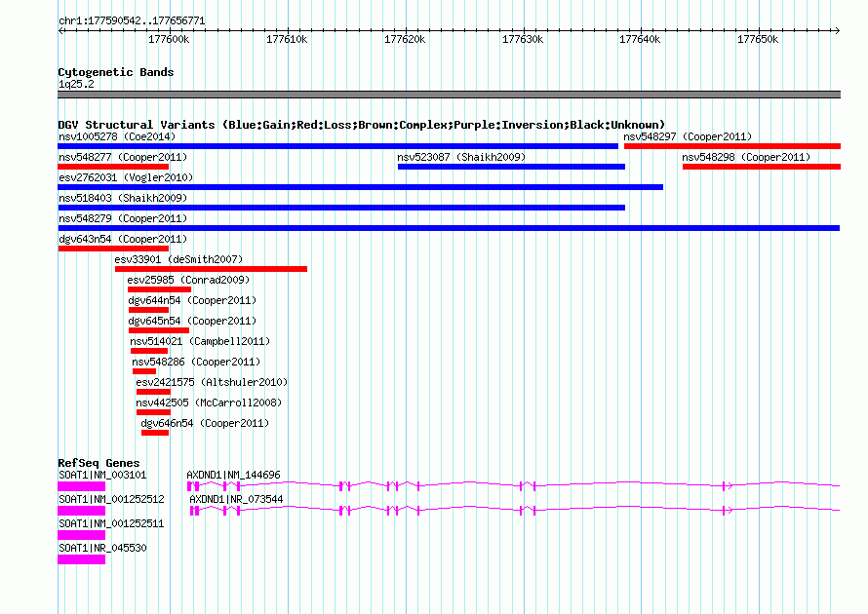Click the 177620k ruler tick label
The width and height of the screenshot is (868, 614).
(405, 40)
